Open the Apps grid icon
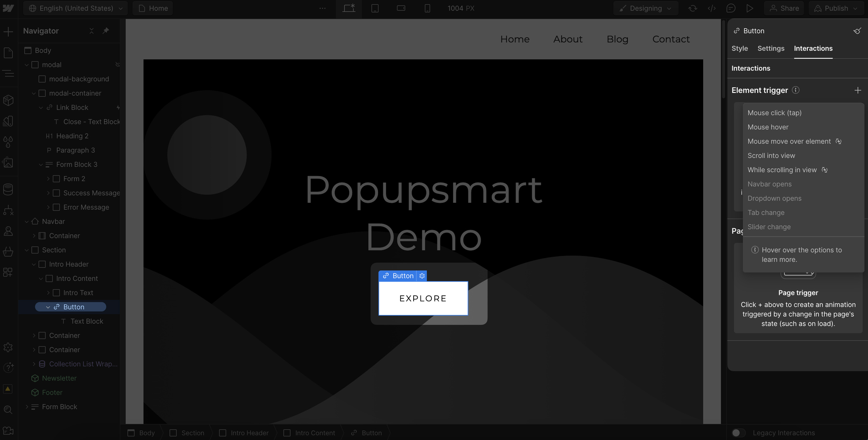The height and width of the screenshot is (440, 868). pyautogui.click(x=8, y=272)
